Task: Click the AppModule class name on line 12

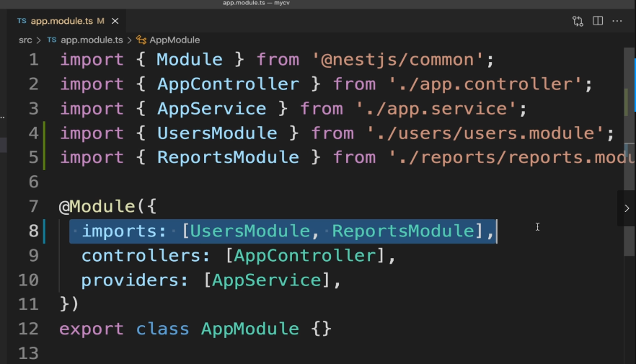Action: tap(249, 329)
